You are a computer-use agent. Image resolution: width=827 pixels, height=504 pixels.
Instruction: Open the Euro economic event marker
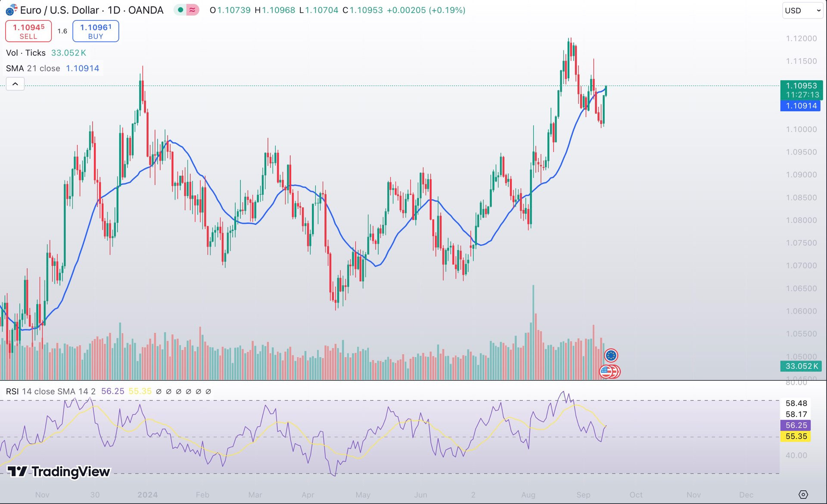pos(611,355)
